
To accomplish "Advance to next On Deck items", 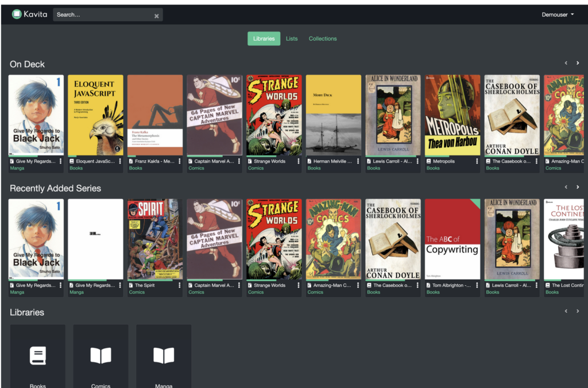I will pos(578,63).
